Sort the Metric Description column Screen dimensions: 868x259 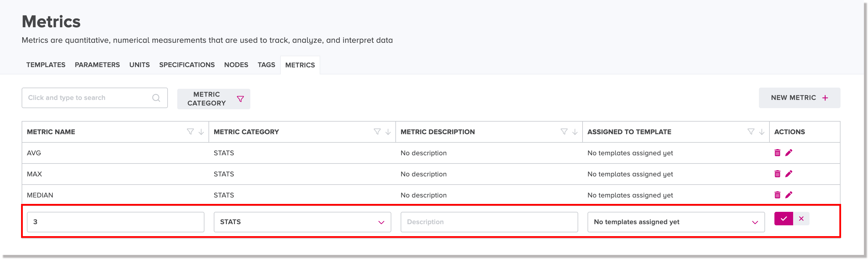(575, 132)
